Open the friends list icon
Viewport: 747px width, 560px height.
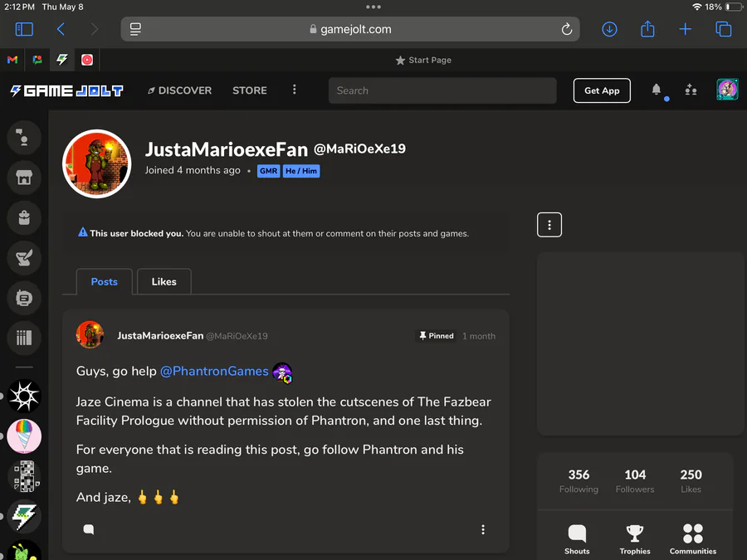coord(691,90)
